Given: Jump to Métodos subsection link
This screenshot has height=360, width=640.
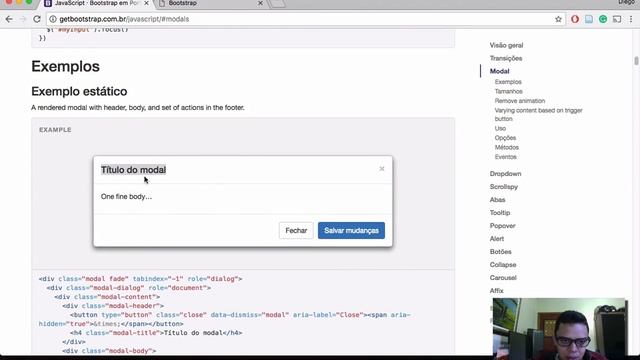Looking at the screenshot, I should click(x=507, y=147).
